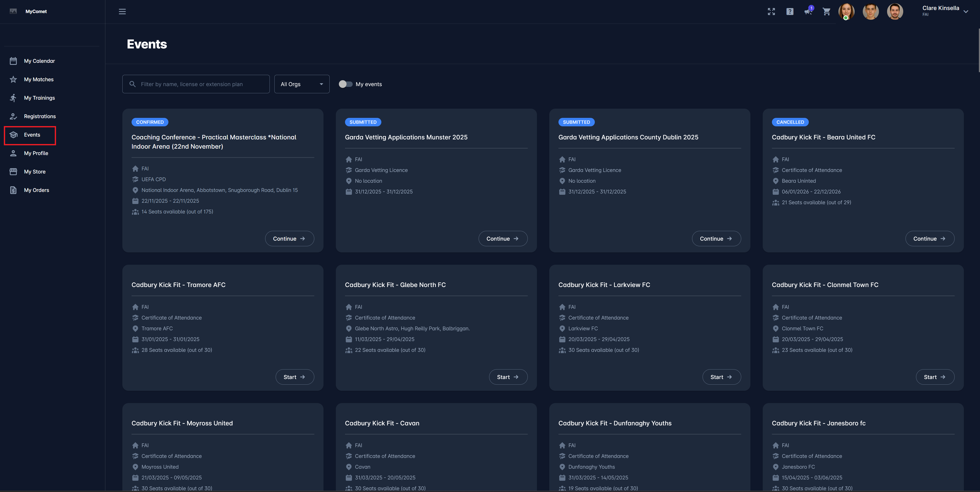The image size is (980, 492).
Task: Continue Garda Vetting Munster 2025 application
Action: [503, 239]
